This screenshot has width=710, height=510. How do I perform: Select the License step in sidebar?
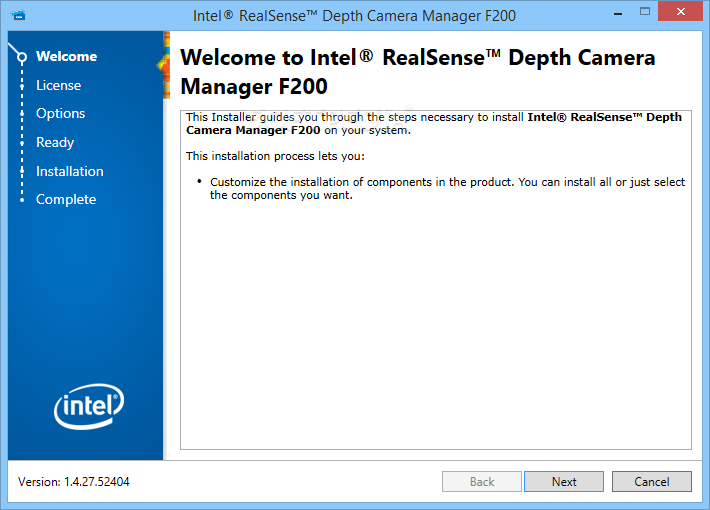58,85
